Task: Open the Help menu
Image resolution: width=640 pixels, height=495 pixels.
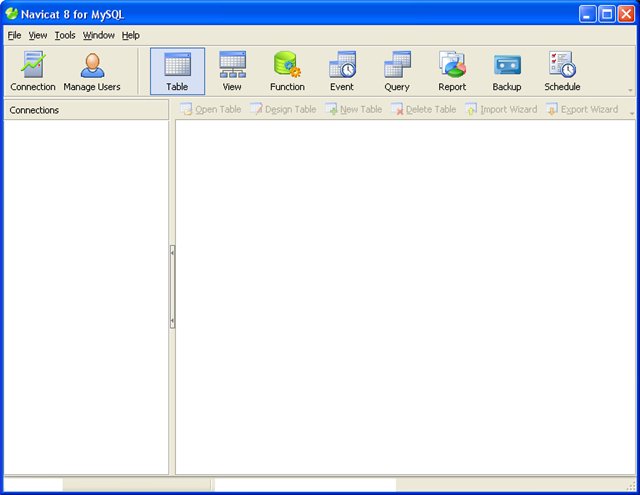Action: click(x=131, y=36)
